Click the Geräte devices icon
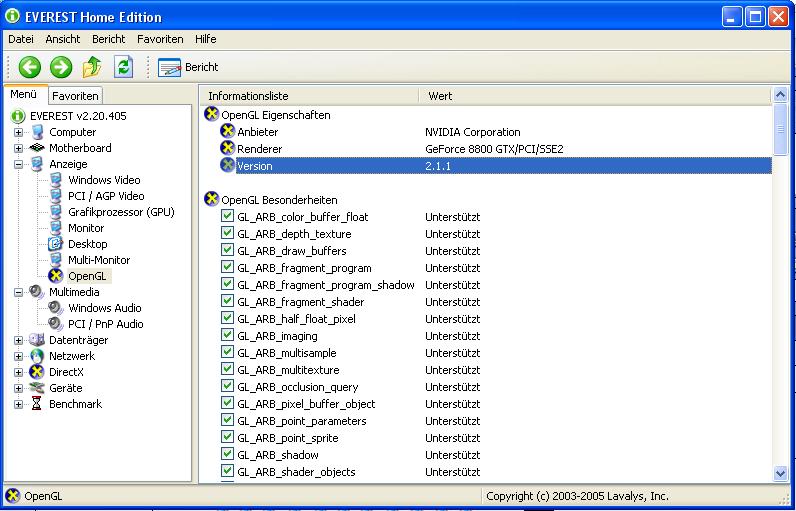Screen dimensions: 796x511 [37, 388]
